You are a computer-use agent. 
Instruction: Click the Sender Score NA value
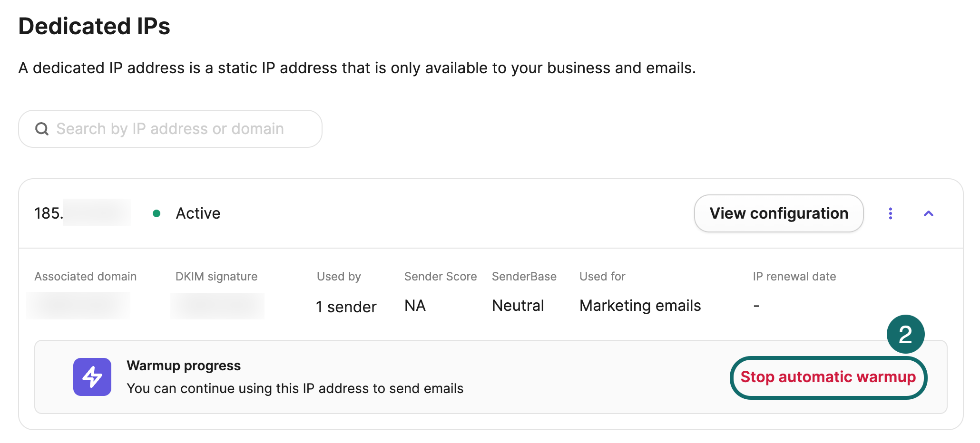415,306
